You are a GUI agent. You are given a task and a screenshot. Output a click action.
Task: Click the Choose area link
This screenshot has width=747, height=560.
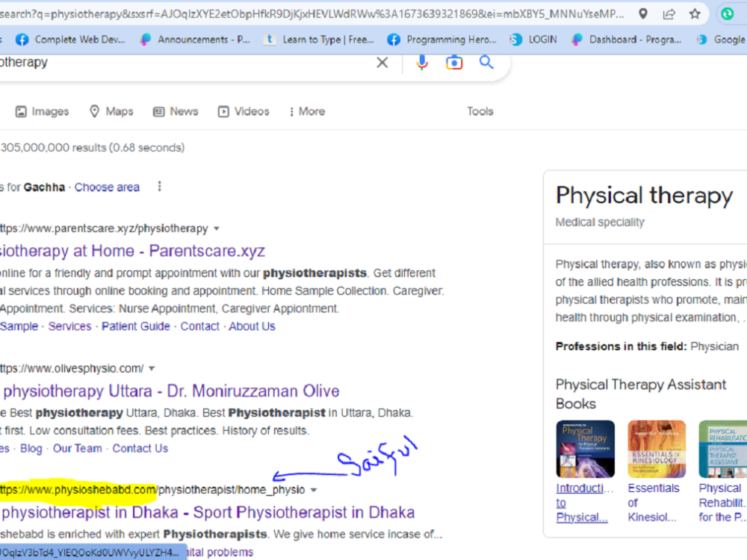pos(107,187)
